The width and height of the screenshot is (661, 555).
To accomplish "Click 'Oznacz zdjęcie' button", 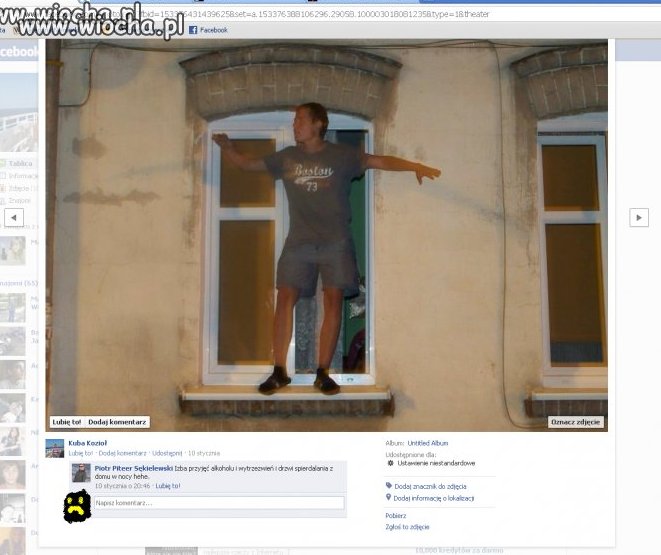I will [x=575, y=422].
